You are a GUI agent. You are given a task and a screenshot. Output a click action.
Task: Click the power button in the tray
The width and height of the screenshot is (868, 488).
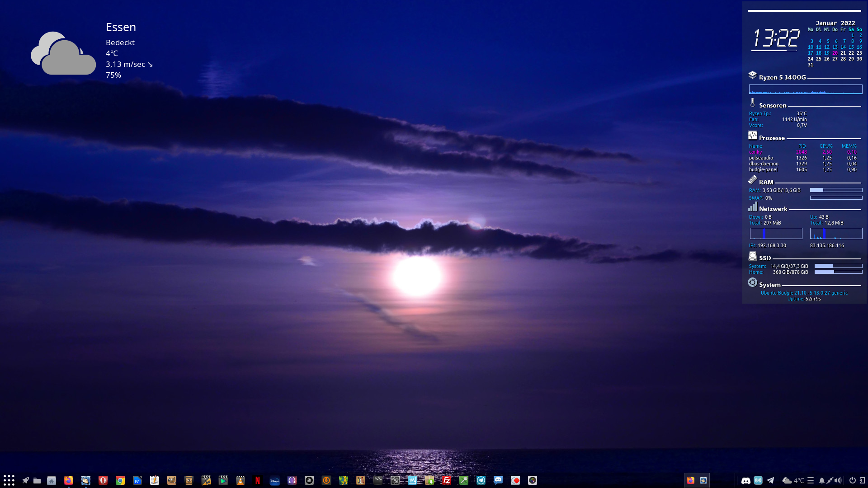click(853, 480)
